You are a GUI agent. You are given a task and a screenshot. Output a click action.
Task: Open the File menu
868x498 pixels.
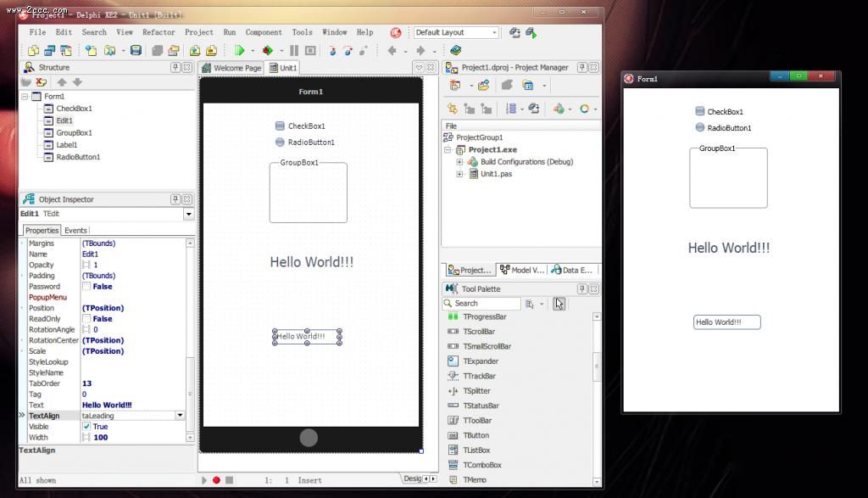(37, 32)
